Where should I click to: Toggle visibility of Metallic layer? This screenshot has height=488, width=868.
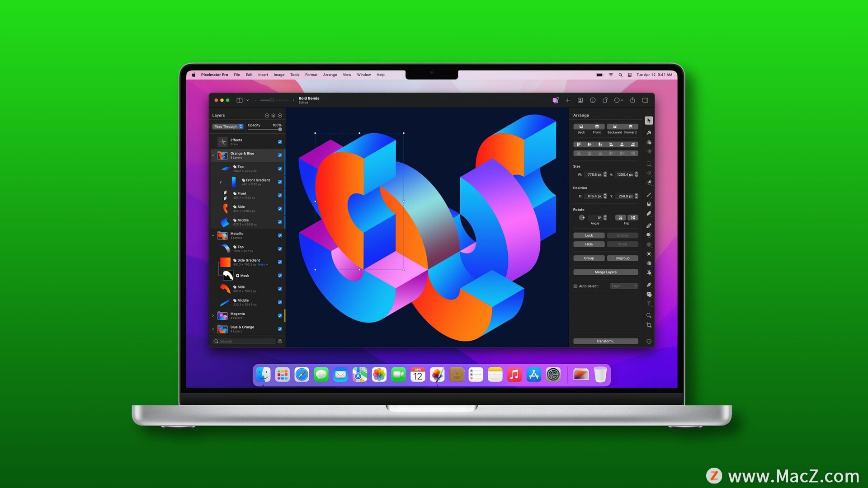click(x=279, y=234)
